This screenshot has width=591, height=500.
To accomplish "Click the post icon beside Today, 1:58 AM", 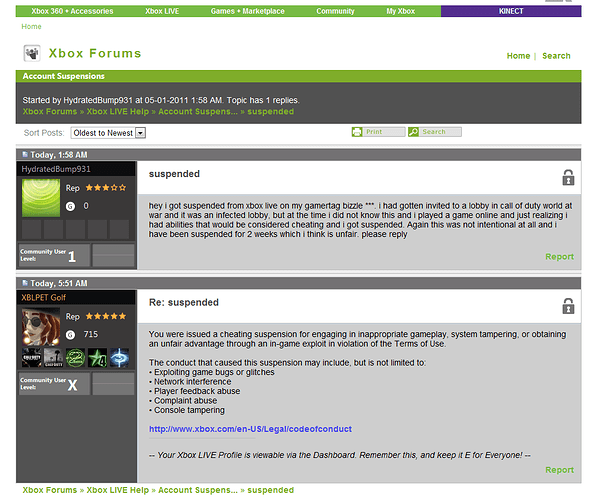I will (x=25, y=154).
